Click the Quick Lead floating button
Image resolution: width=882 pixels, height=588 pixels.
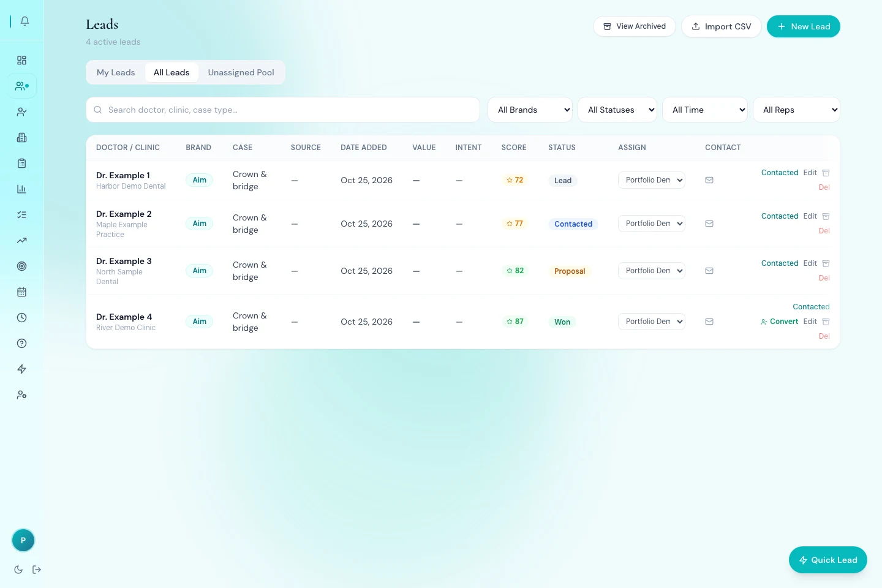pyautogui.click(x=828, y=560)
